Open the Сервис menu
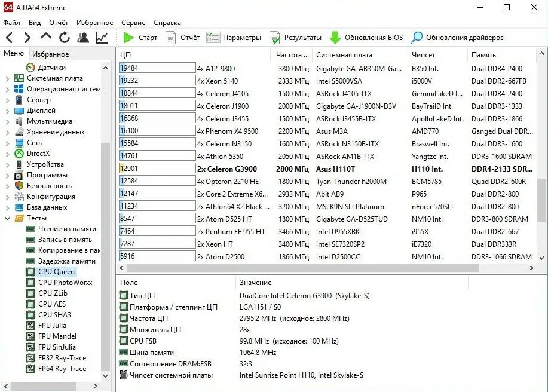 tap(133, 22)
